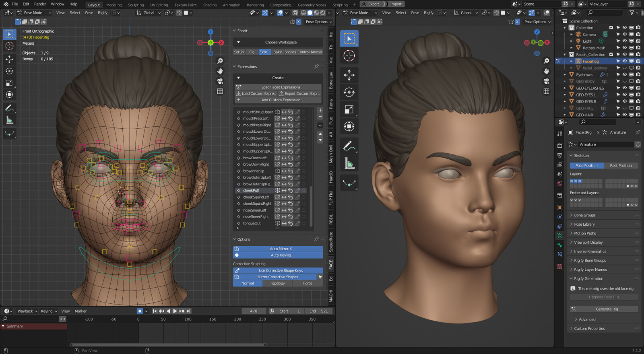
Task: Click zoom magnifier icon in left viewport
Action: [220, 61]
